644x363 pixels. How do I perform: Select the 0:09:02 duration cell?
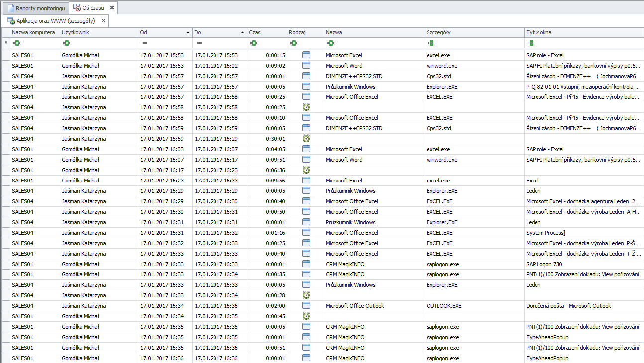click(267, 66)
